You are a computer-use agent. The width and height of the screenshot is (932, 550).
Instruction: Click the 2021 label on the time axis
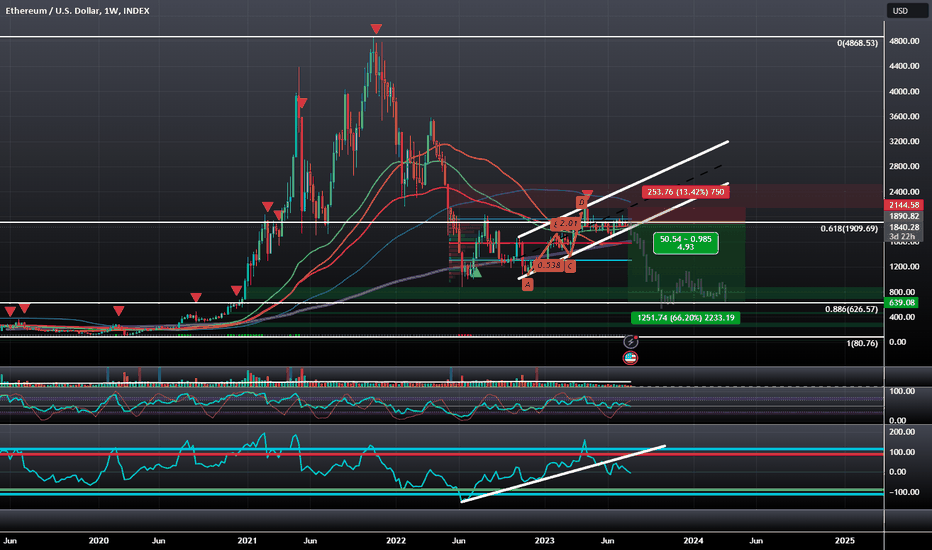[x=247, y=540]
